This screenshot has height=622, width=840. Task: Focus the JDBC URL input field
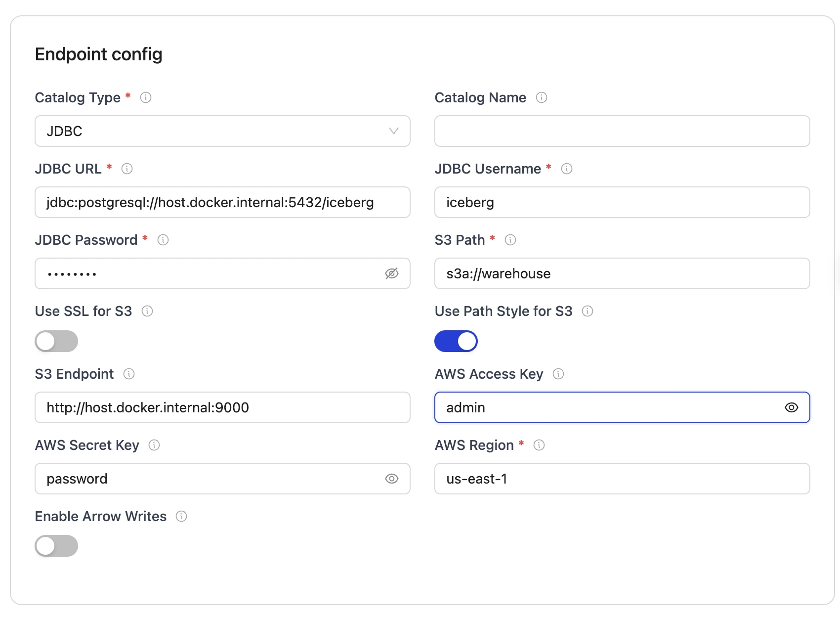(222, 202)
